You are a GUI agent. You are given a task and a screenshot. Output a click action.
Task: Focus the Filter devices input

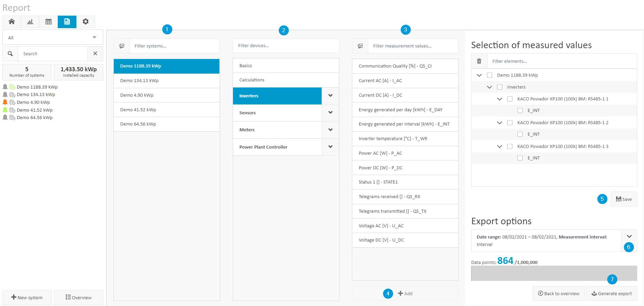pos(286,45)
